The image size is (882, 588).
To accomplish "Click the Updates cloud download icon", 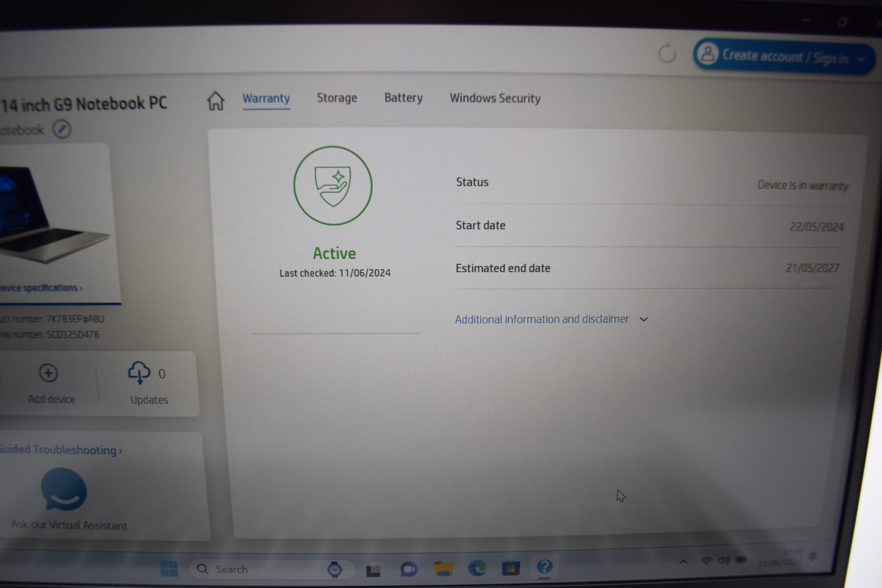I will (x=139, y=373).
